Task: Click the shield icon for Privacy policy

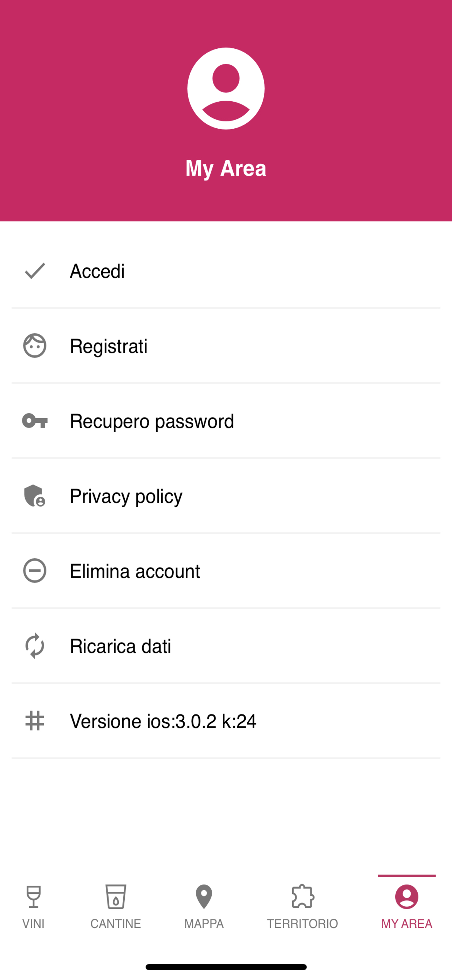Action: click(x=35, y=495)
